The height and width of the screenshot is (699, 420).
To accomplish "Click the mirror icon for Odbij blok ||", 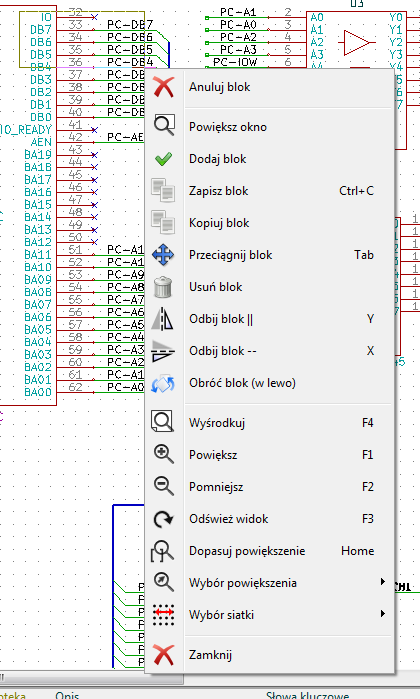I will [163, 319].
